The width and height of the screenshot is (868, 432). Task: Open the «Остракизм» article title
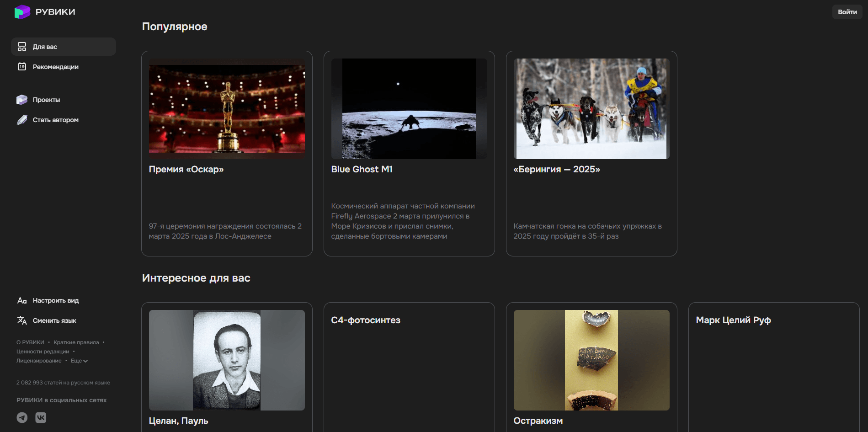[x=538, y=421]
